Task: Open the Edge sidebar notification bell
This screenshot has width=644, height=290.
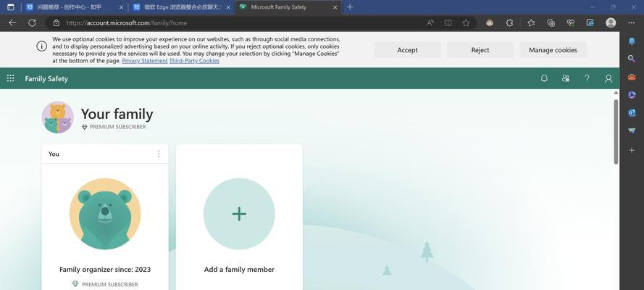Action: click(632, 41)
